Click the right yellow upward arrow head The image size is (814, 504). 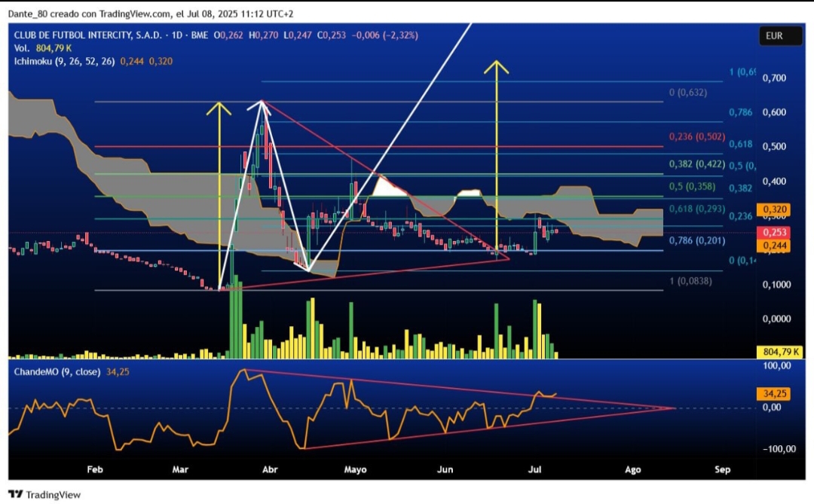496,67
